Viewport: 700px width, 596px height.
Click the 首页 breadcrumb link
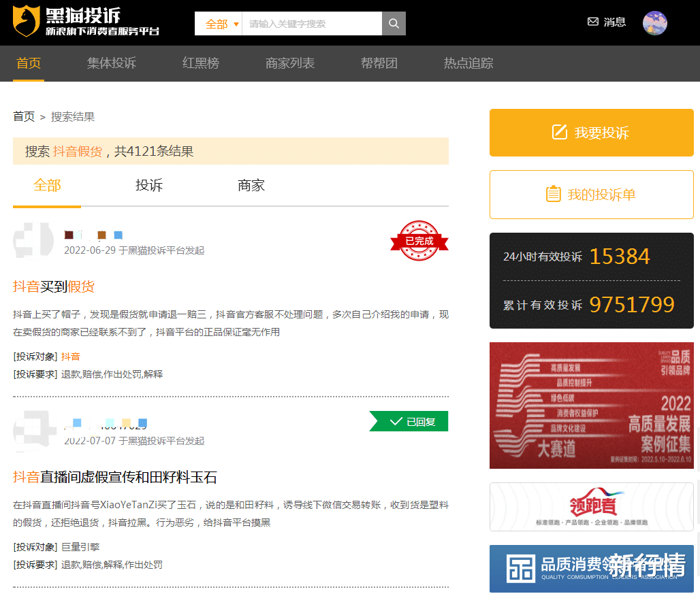(23, 116)
